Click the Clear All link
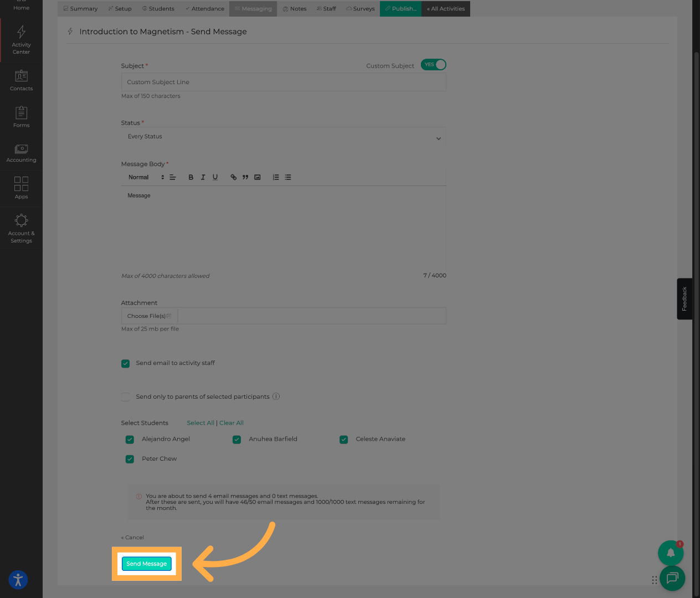 pos(231,423)
